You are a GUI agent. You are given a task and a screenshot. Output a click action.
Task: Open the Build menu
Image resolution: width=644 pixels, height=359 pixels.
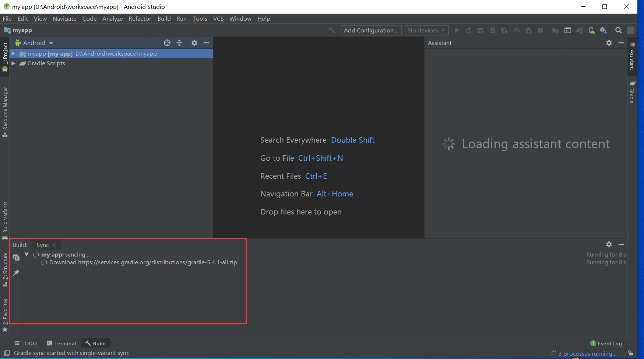pyautogui.click(x=164, y=18)
